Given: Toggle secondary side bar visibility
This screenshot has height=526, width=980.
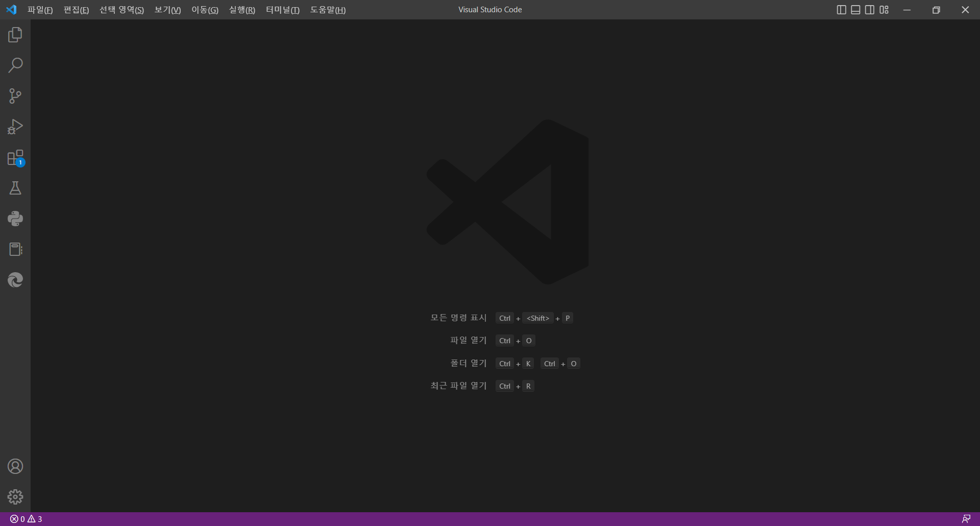Looking at the screenshot, I should [x=870, y=10].
